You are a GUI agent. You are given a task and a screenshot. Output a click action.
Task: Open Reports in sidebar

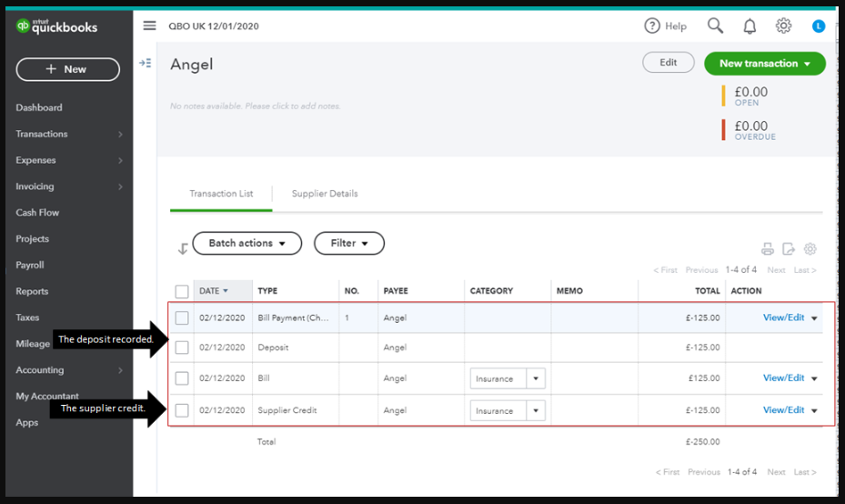pyautogui.click(x=32, y=291)
